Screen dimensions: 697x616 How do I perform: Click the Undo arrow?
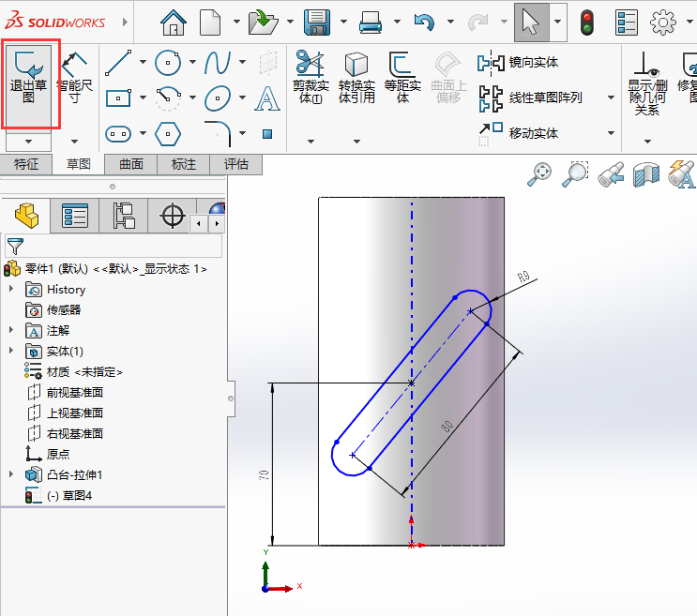click(424, 23)
